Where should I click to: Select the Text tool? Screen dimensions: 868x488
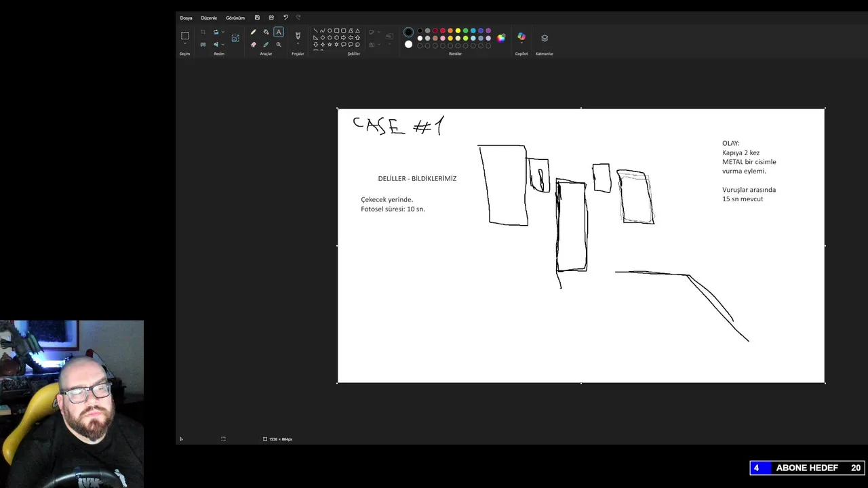pyautogui.click(x=279, y=32)
